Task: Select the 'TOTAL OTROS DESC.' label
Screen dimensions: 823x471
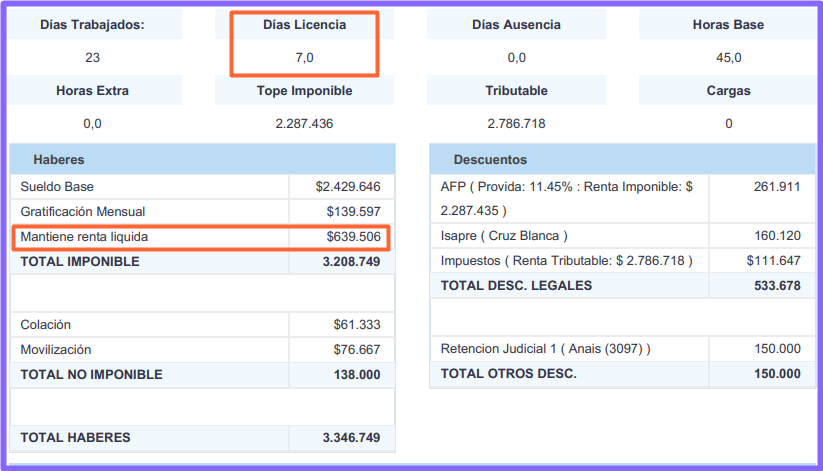Action: 509,374
